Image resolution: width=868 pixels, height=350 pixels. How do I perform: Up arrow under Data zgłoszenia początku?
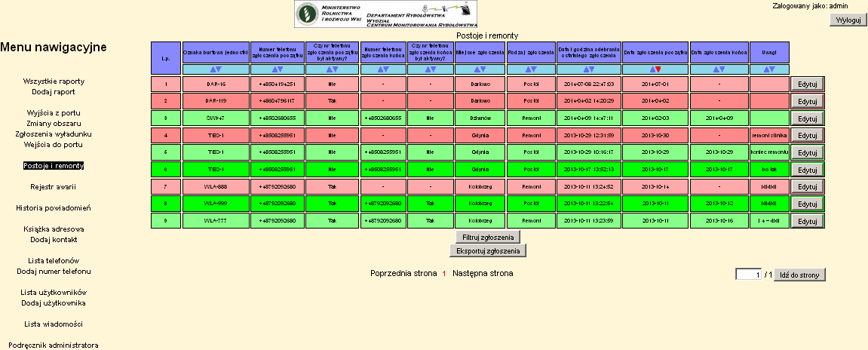(x=652, y=69)
